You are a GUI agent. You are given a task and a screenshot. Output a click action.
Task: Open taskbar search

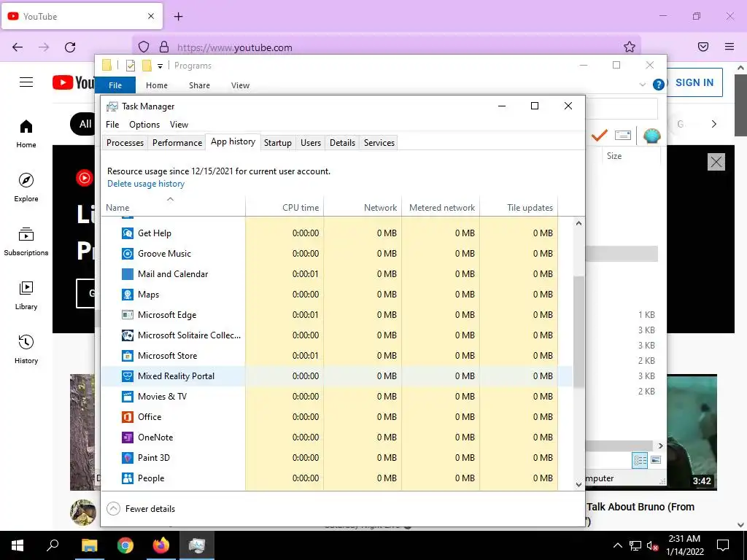point(53,545)
